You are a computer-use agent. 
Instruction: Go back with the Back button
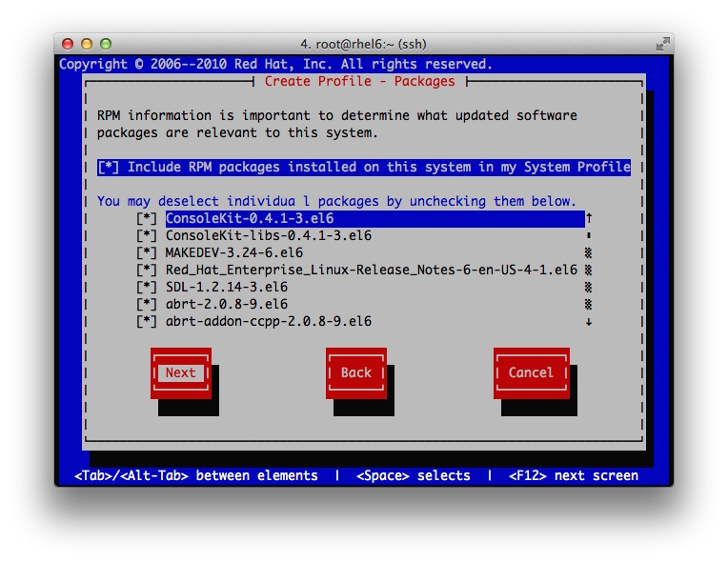pyautogui.click(x=356, y=372)
